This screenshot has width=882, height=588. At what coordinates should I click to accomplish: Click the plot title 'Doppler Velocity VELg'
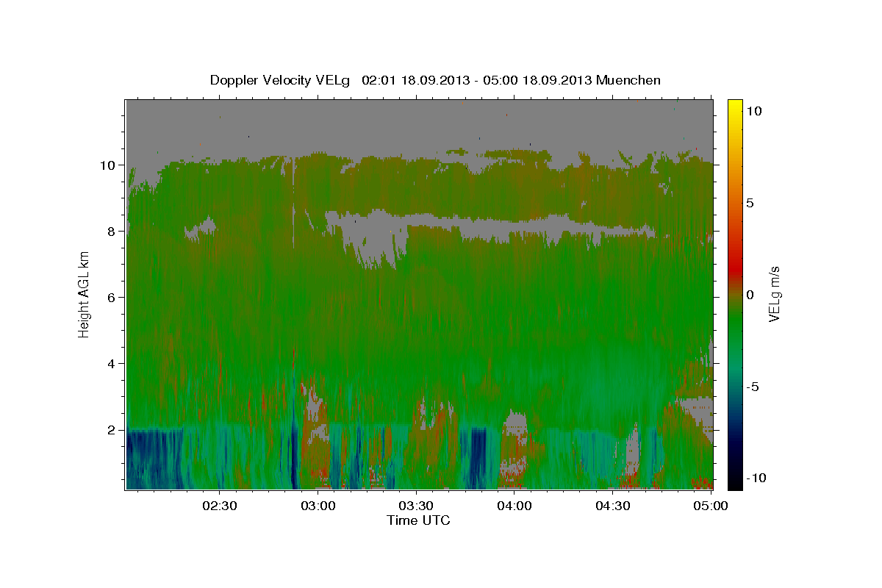pyautogui.click(x=282, y=80)
